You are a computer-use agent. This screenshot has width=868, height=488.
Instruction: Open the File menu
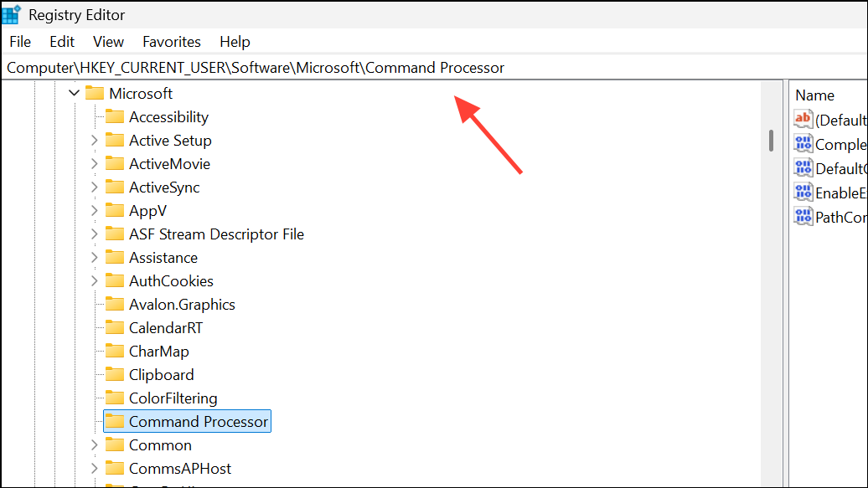(20, 42)
